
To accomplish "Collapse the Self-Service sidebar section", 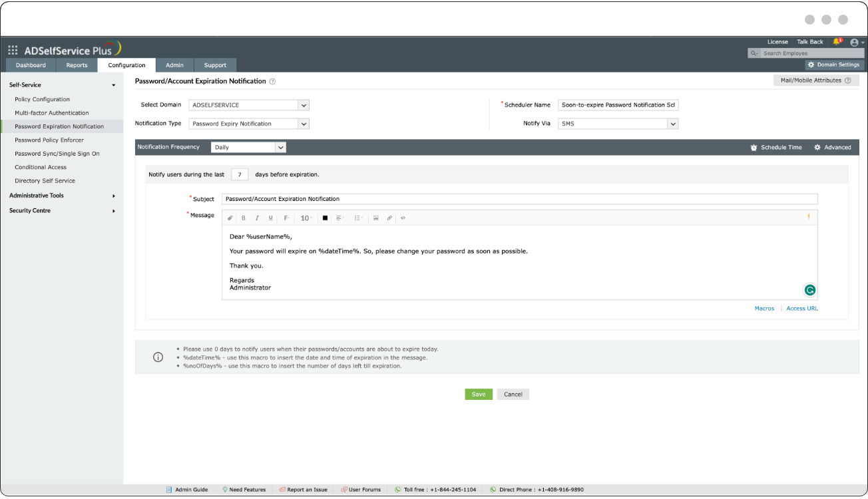I will tap(114, 85).
